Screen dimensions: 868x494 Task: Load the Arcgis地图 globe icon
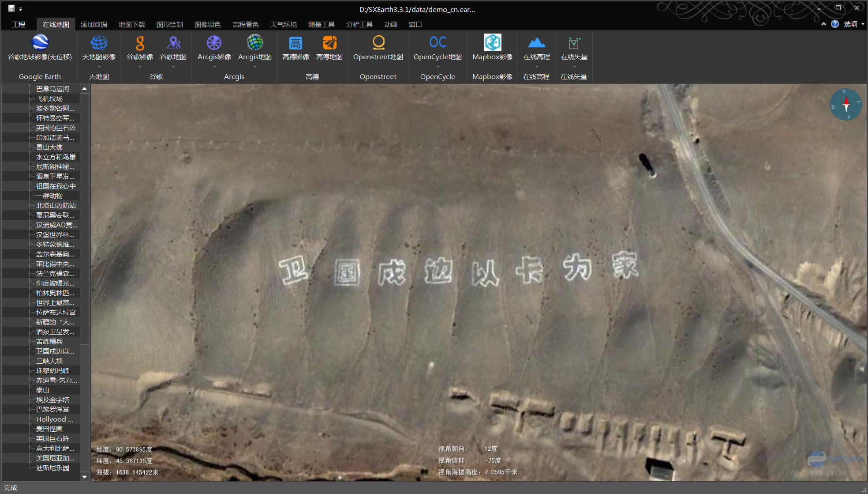coord(255,42)
